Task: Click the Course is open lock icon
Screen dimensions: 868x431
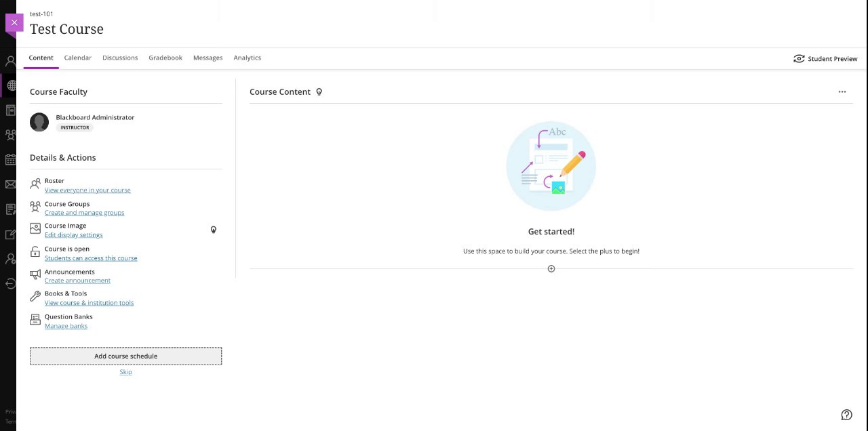Action: click(x=35, y=252)
